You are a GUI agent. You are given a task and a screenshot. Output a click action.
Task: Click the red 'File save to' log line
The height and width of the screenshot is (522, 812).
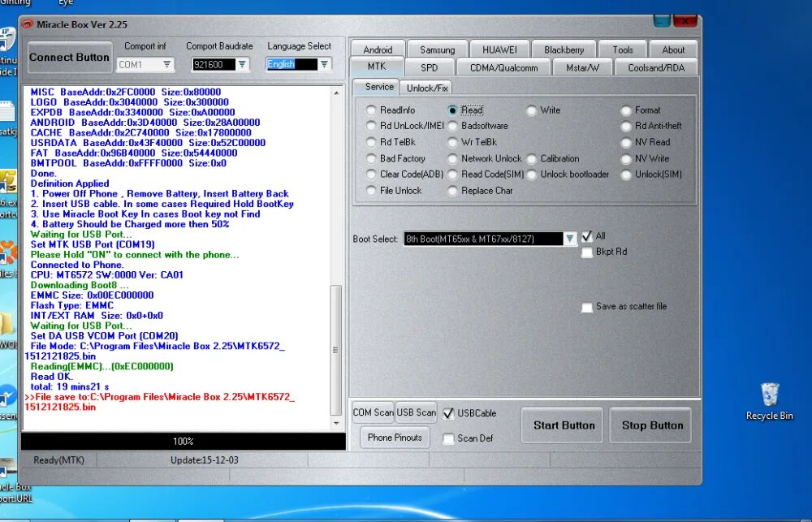[x=159, y=402]
